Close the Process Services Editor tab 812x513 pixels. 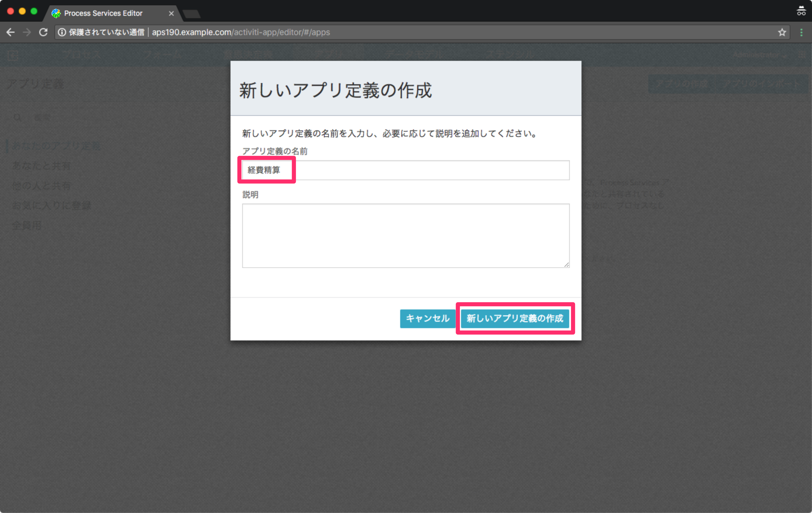pyautogui.click(x=171, y=13)
